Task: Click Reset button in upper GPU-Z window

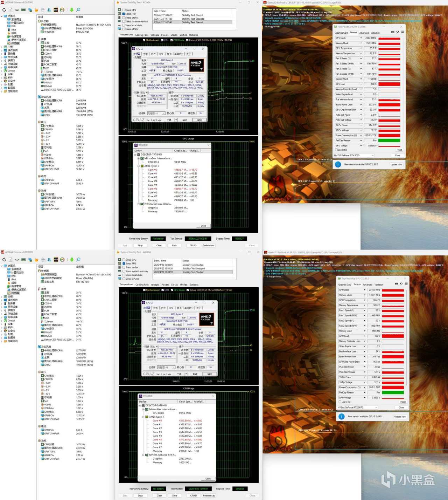Action: pyautogui.click(x=399, y=150)
